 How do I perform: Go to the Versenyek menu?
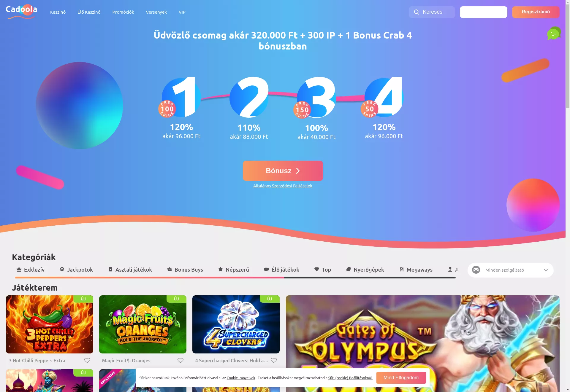[156, 12]
